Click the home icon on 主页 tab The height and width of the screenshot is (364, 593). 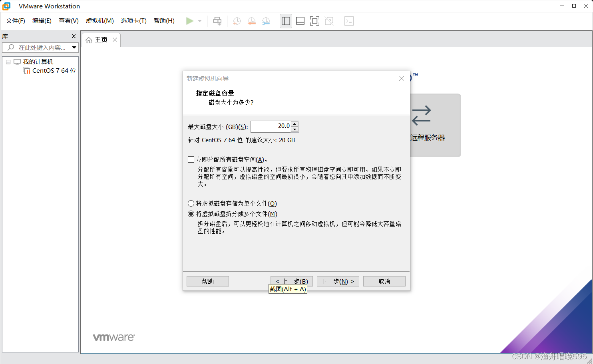[89, 40]
